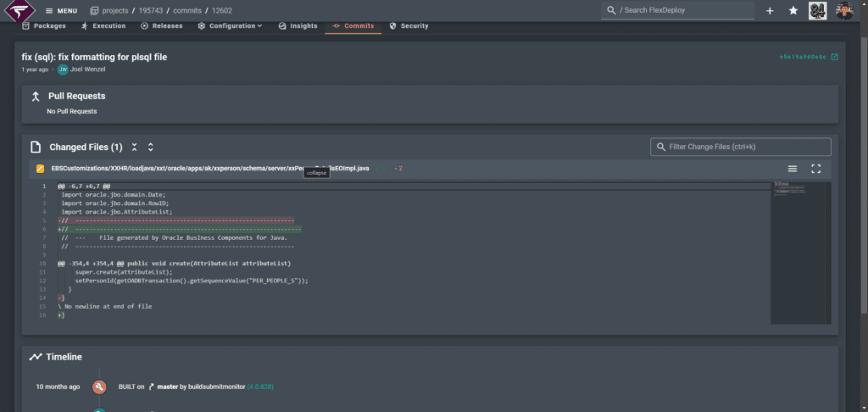Click the FlexDeploy logo
This screenshot has width=868, height=412.
20,10
